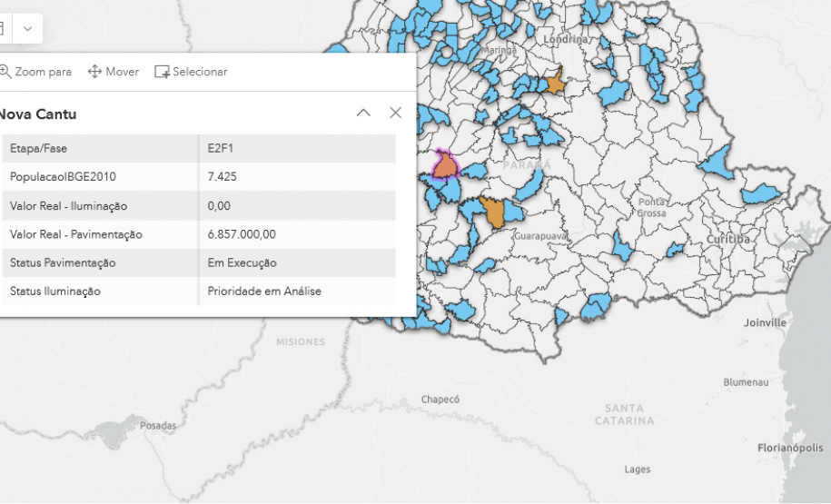Click the Curitiba city label

tap(728, 238)
